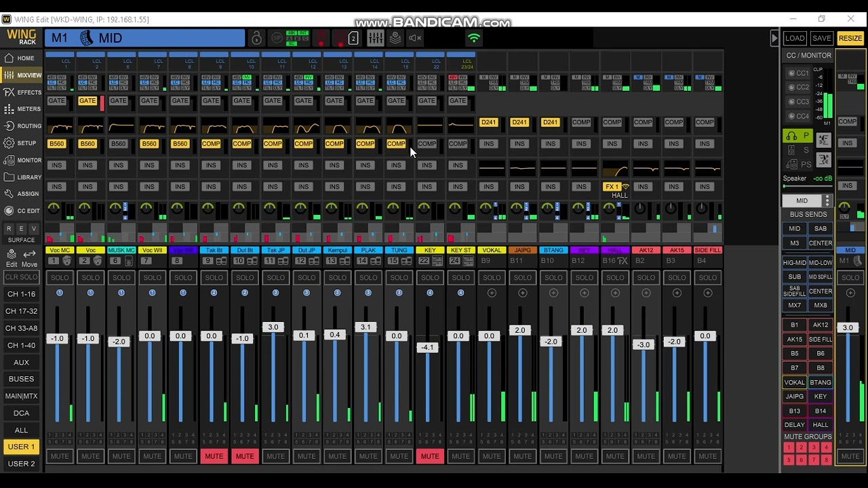
Task: Click the green Wi-Fi connection icon
Action: pyautogui.click(x=474, y=39)
